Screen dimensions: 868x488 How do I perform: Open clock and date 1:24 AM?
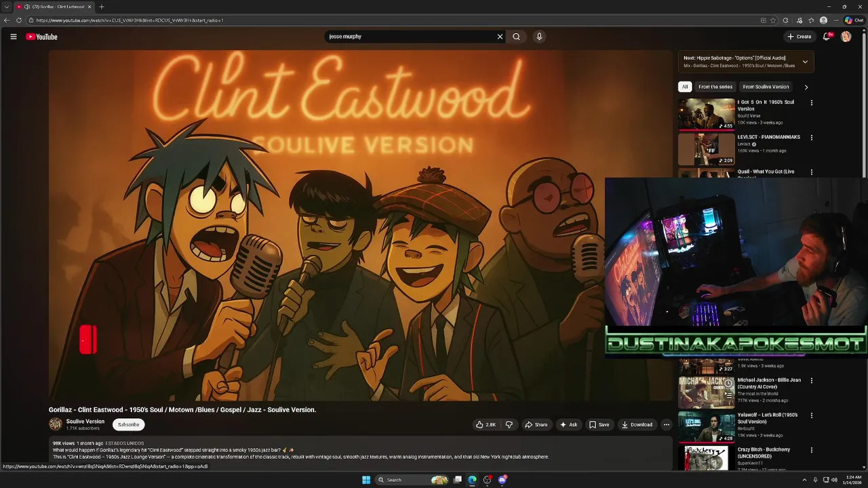pos(853,480)
